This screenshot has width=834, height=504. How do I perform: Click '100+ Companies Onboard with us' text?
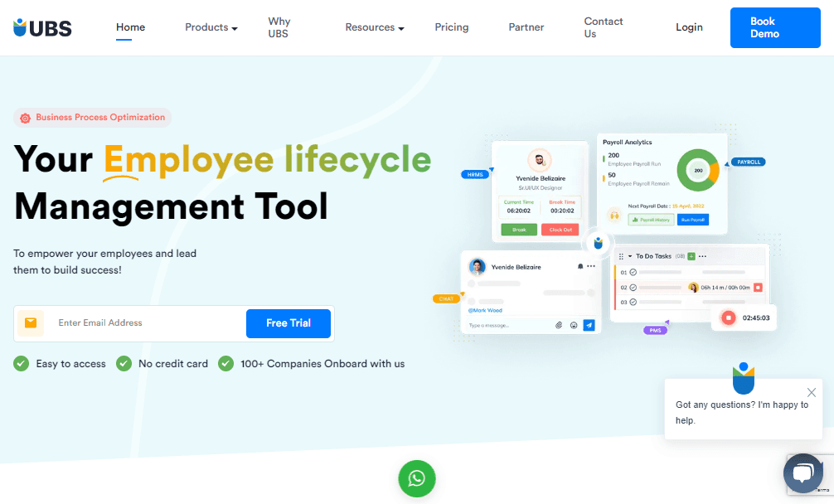coord(322,364)
